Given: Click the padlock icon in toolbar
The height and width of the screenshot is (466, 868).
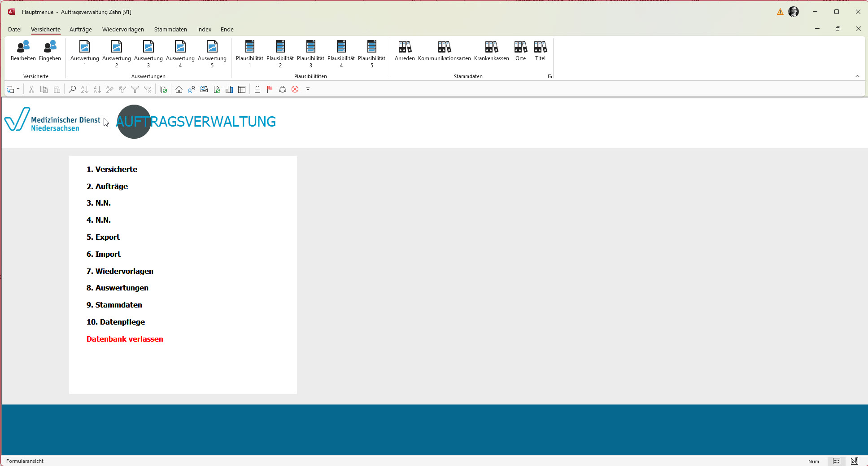Looking at the screenshot, I should (257, 89).
